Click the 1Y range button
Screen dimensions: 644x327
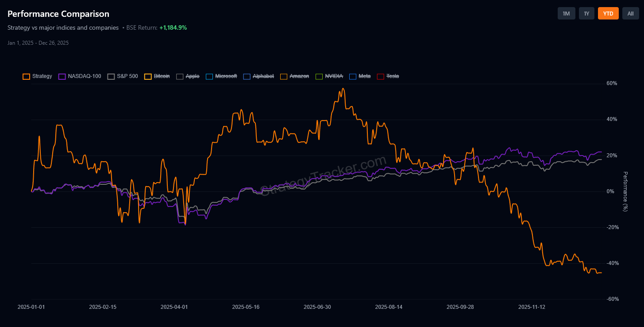[x=586, y=13]
